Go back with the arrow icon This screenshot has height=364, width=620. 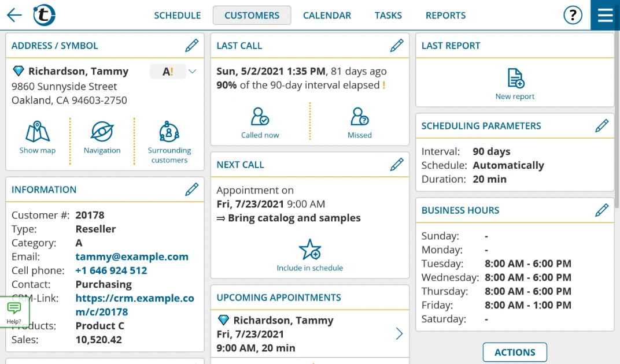click(x=14, y=16)
